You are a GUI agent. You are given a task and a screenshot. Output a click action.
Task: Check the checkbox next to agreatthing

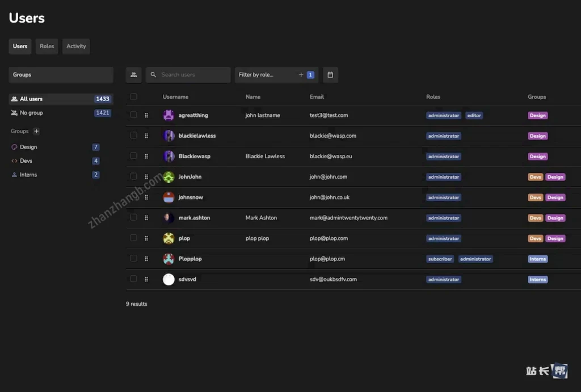(133, 115)
